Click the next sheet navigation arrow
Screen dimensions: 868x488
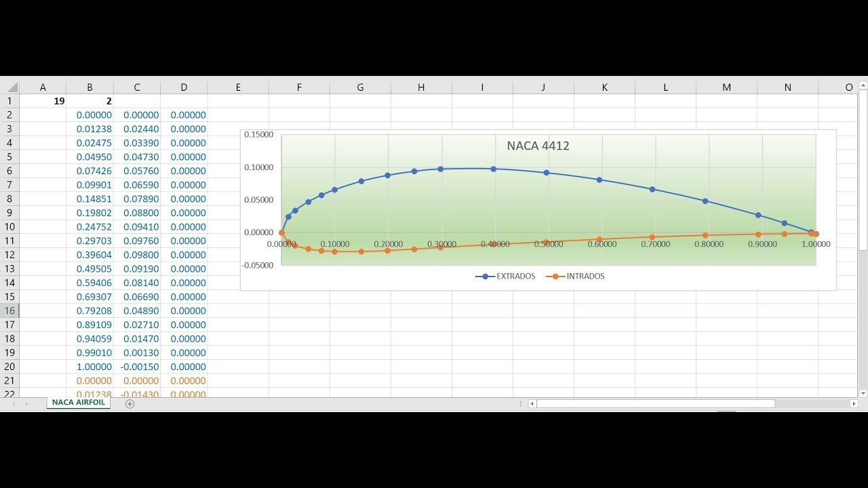(x=27, y=404)
